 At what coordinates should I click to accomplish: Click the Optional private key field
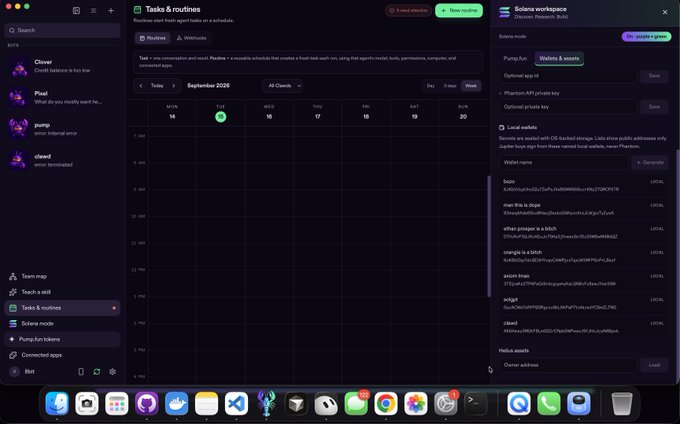(568, 107)
